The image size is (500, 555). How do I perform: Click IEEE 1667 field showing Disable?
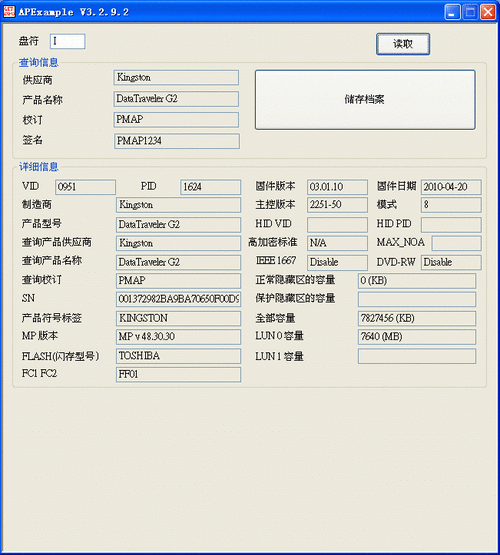[x=337, y=262]
